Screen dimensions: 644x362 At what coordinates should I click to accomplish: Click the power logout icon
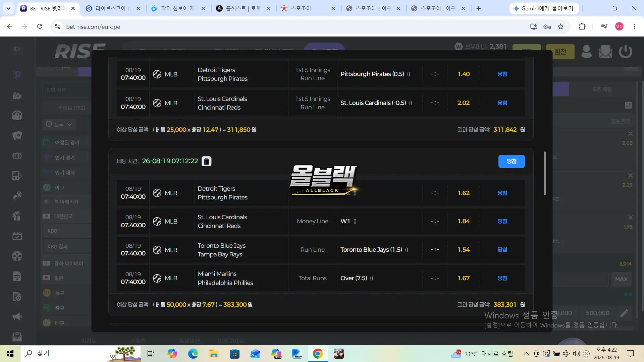626,52
